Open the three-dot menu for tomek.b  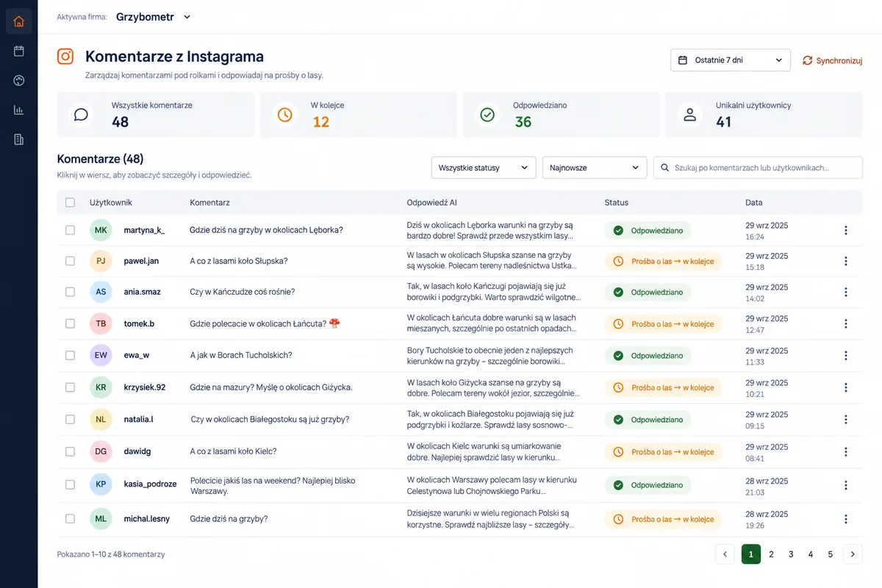tap(845, 323)
